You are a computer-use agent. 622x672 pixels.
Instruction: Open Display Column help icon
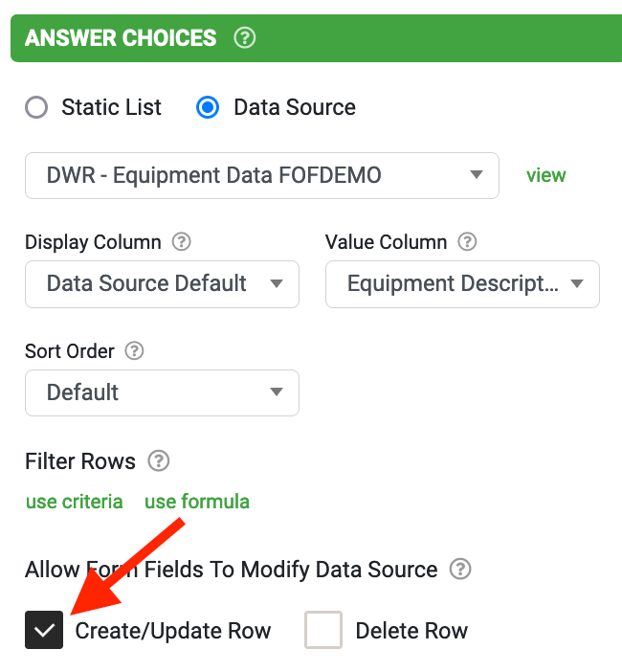[x=181, y=242]
